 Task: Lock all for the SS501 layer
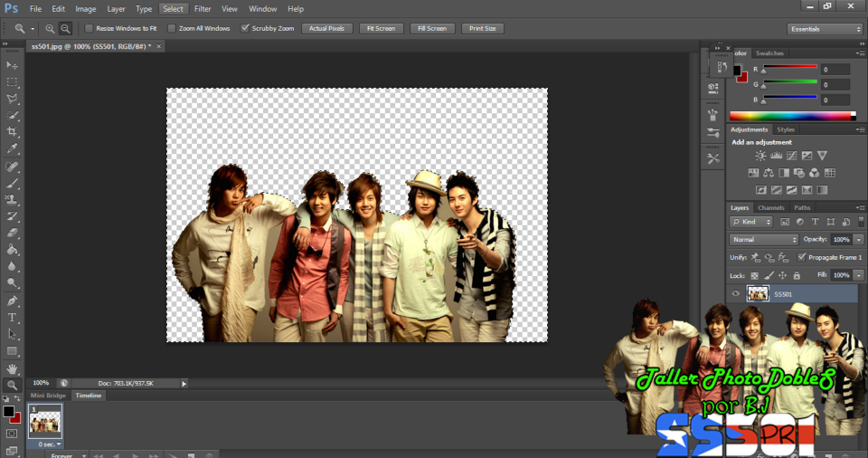[797, 275]
